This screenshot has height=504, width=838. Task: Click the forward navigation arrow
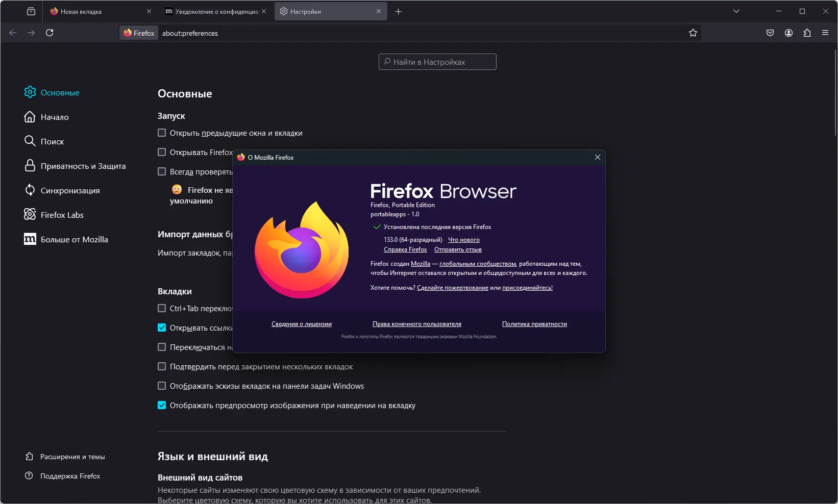(31, 33)
